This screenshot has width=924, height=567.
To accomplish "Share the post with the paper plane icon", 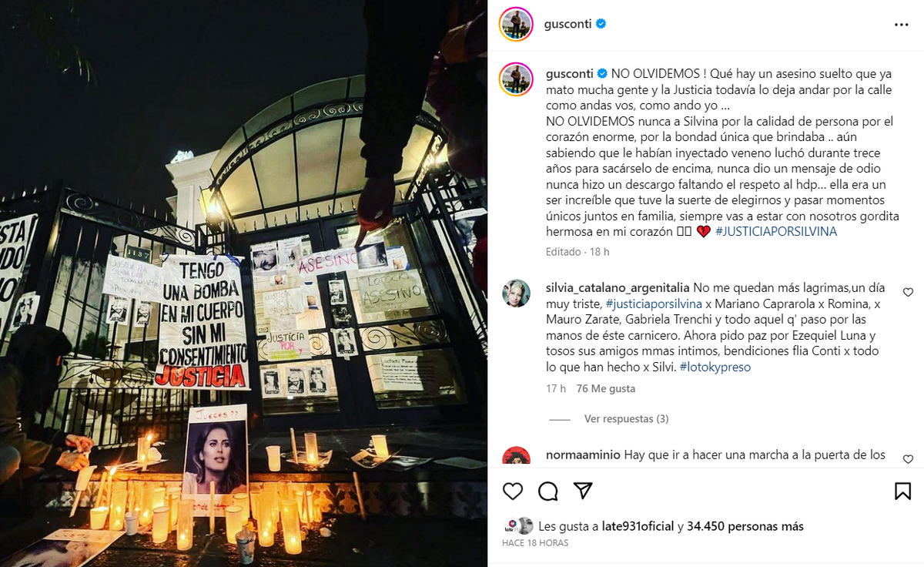I will click(584, 492).
